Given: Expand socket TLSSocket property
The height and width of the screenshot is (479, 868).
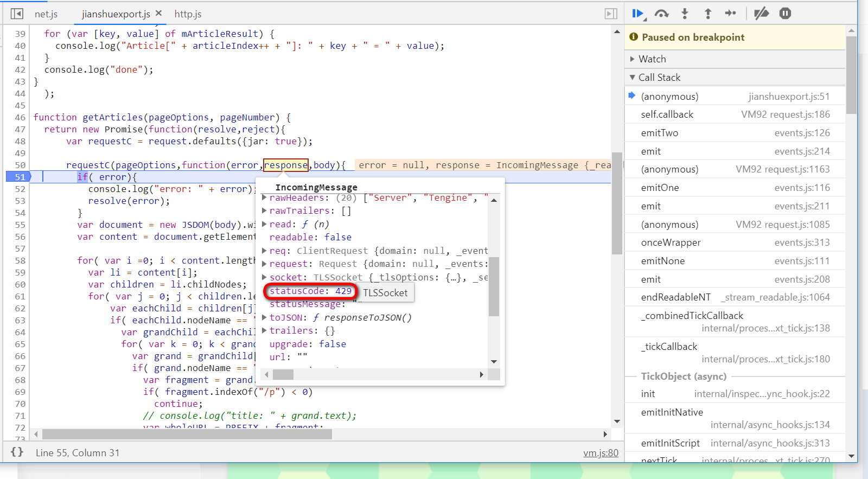Looking at the screenshot, I should point(264,277).
